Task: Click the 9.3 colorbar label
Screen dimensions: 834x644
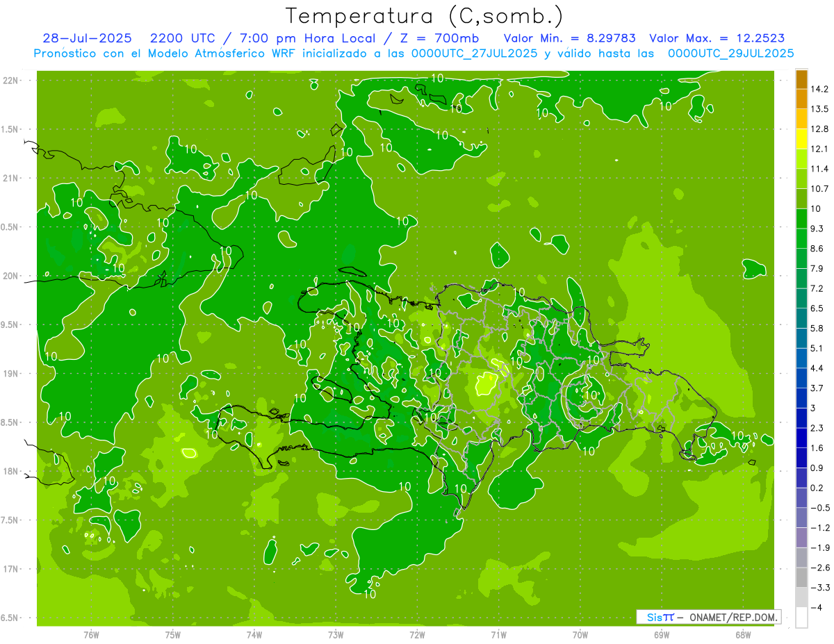Action: [x=817, y=229]
